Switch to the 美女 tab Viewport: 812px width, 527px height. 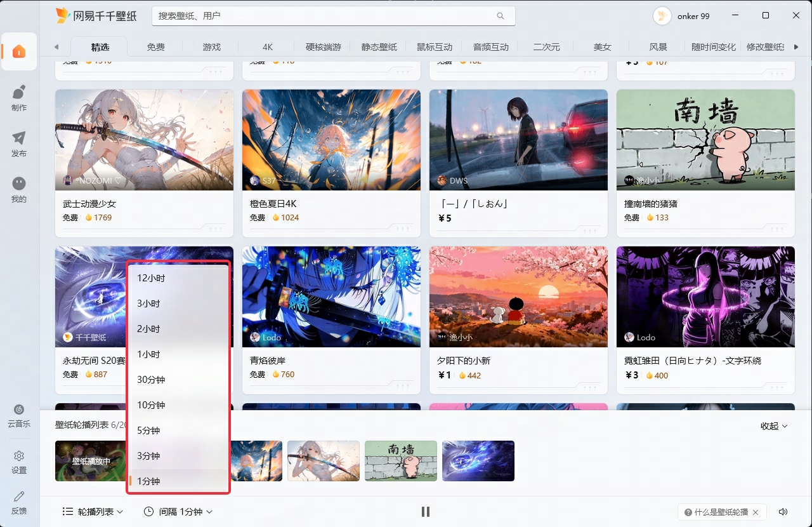(x=602, y=47)
